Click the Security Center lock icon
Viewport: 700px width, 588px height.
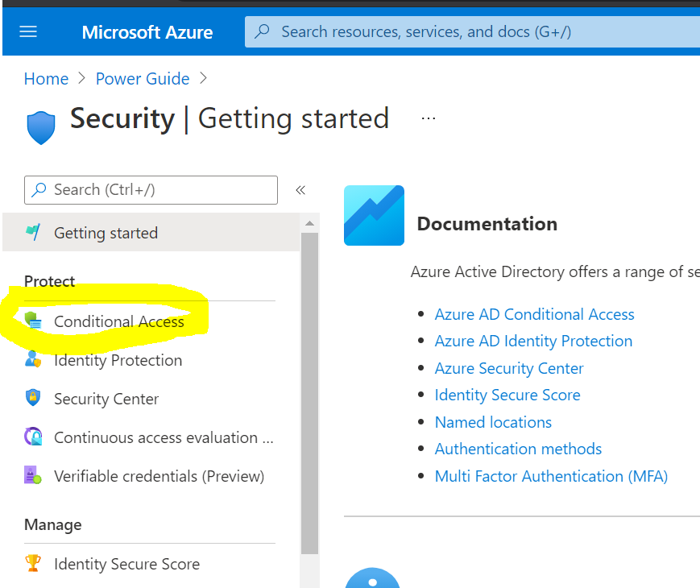[x=33, y=399]
